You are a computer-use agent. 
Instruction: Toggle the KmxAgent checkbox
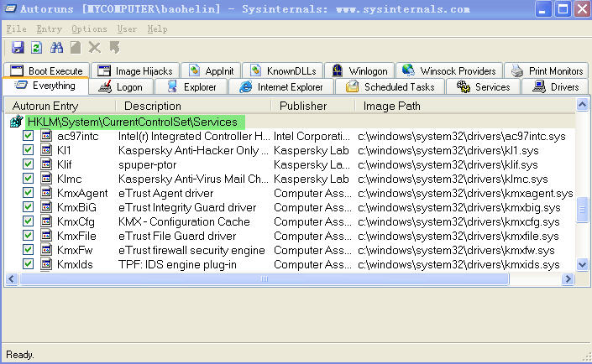tap(28, 193)
